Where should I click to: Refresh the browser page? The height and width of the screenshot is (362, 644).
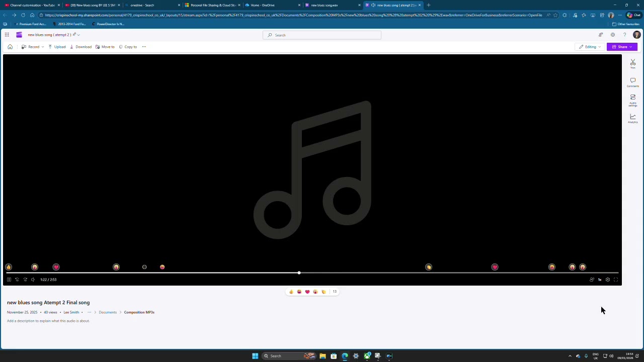click(x=23, y=15)
